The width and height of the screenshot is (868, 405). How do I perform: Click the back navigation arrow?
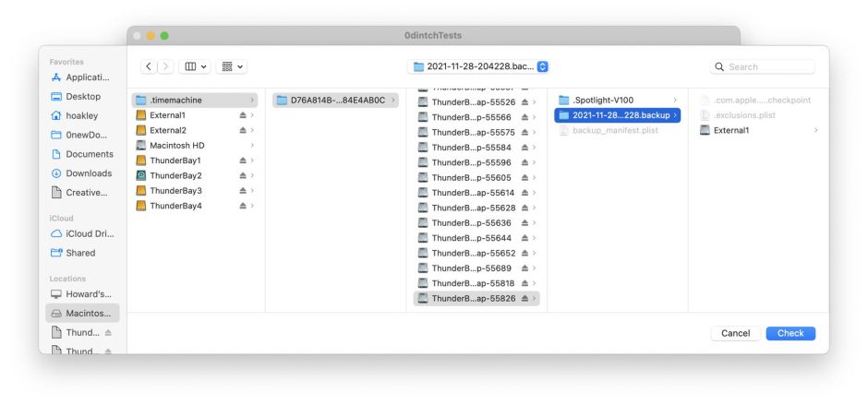click(x=149, y=67)
